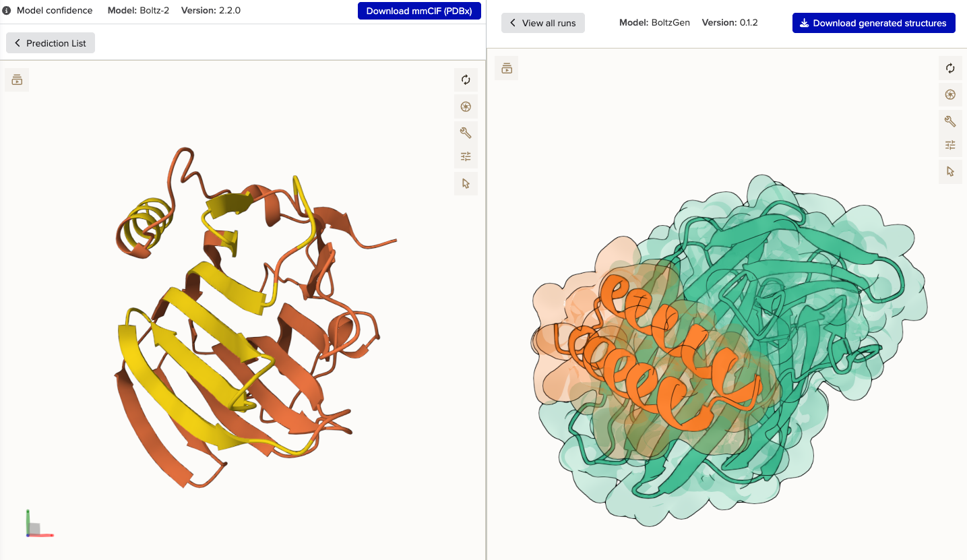Toggle selection mode cursor in Boltz-2 viewer
Screen dimensions: 967x560
466,183
